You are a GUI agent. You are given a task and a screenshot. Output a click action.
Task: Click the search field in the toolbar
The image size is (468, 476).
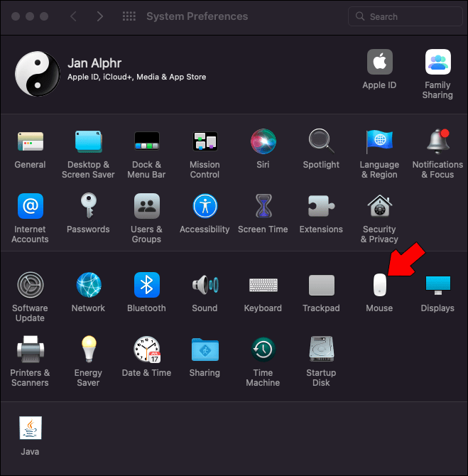tap(406, 16)
